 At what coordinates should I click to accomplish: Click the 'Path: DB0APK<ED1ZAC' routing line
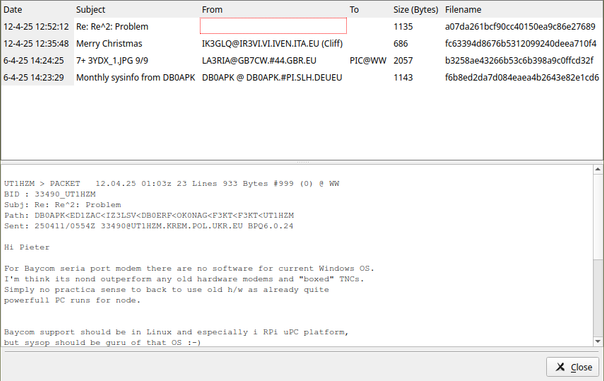point(149,215)
